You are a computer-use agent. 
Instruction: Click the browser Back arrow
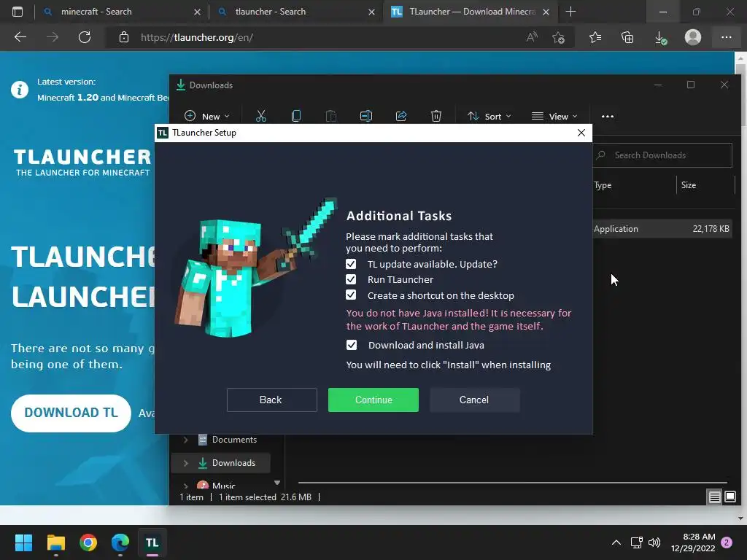20,37
